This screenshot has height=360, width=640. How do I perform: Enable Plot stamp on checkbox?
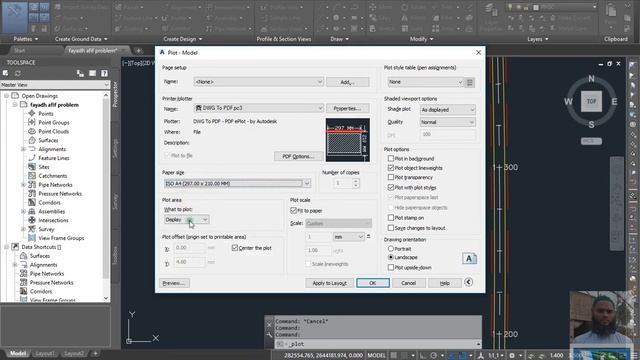(391, 218)
